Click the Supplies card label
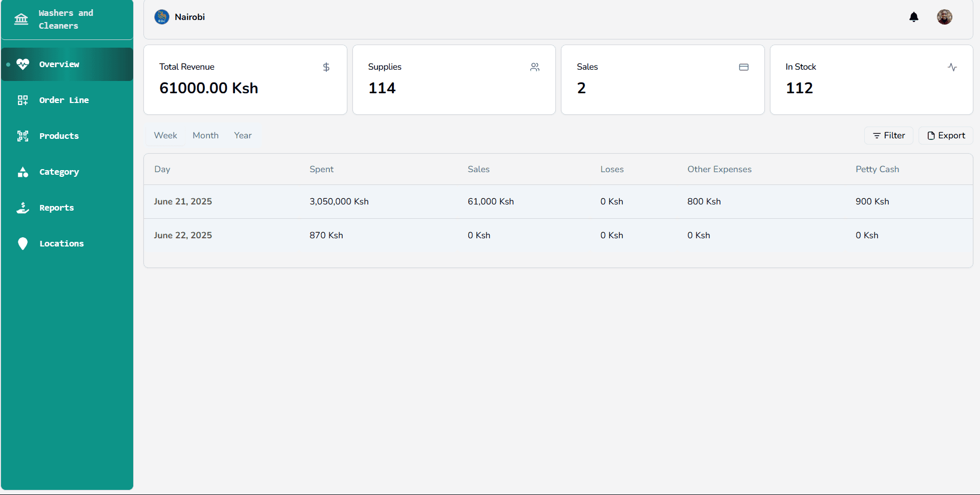Screen dimensions: 980x495 pyautogui.click(x=385, y=67)
